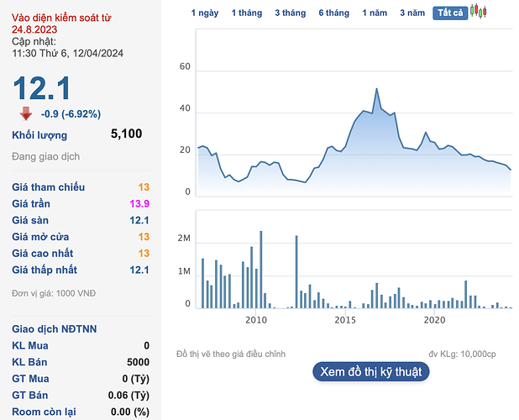
Task: Click the current price 12.1
Action: pos(41,88)
